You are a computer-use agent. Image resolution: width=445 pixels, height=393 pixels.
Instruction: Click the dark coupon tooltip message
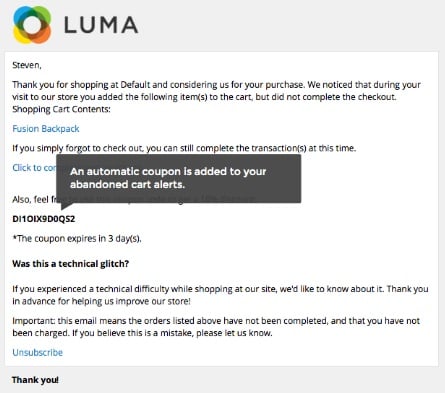(178, 178)
